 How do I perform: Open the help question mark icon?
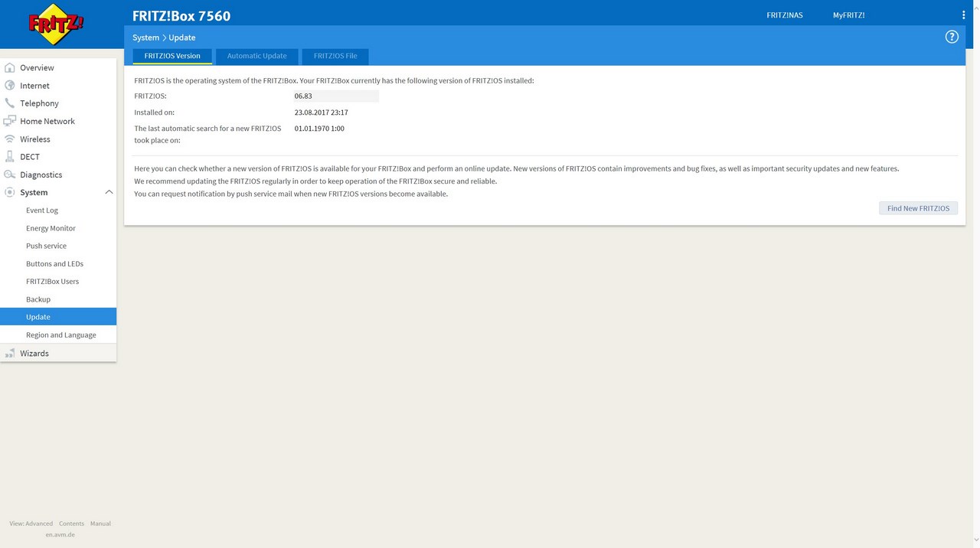(x=952, y=37)
